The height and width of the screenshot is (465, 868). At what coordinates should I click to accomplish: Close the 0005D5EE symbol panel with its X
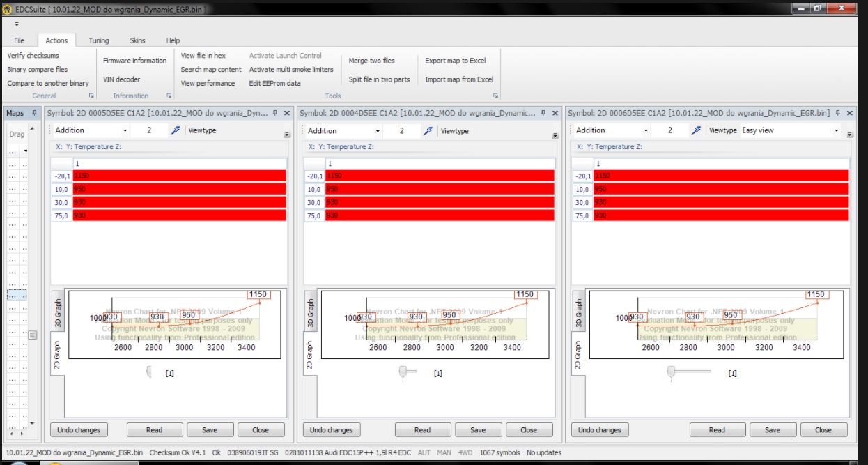click(286, 113)
